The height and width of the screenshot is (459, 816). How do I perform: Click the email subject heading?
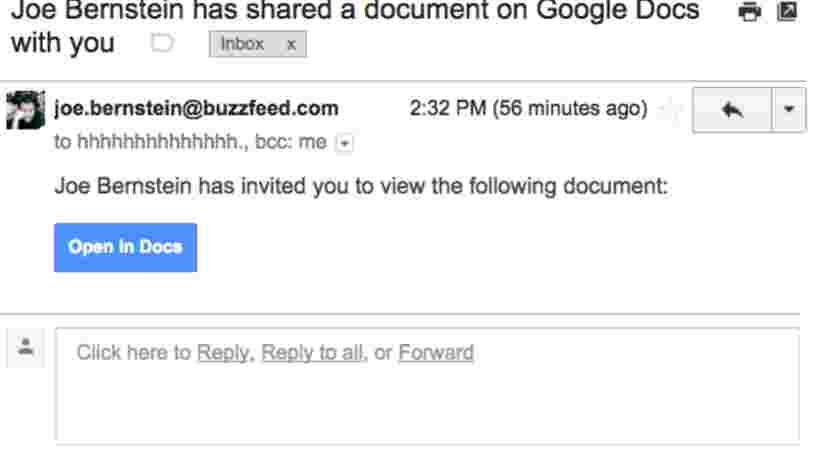pyautogui.click(x=355, y=26)
